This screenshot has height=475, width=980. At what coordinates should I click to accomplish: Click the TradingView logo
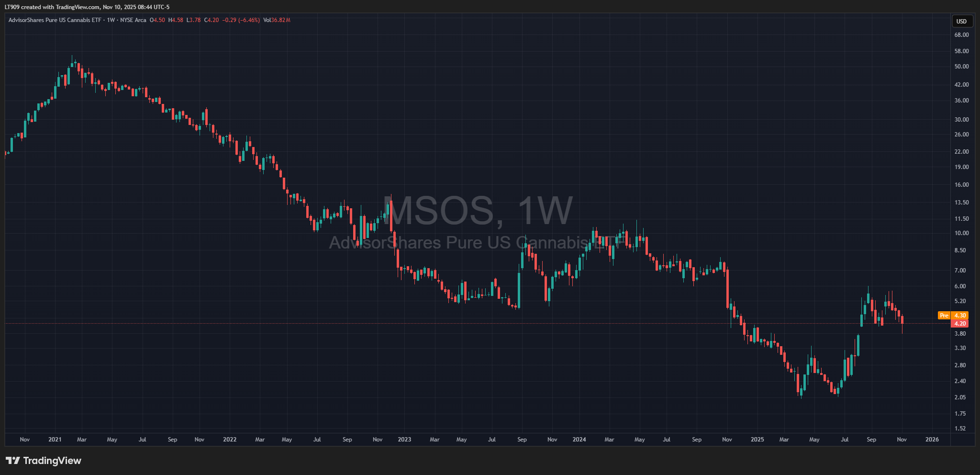point(44,461)
